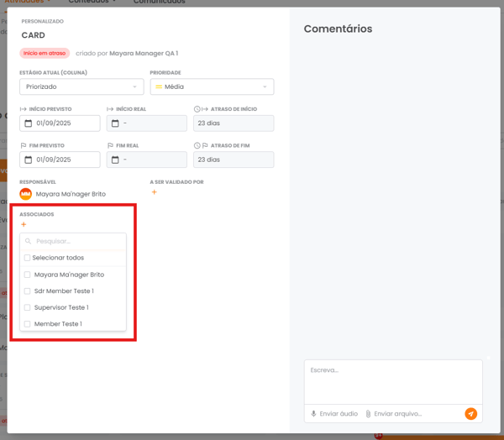The width and height of the screenshot is (504, 440).
Task: Select the Supervisor Teste 1 checkbox
Action: coord(28,307)
